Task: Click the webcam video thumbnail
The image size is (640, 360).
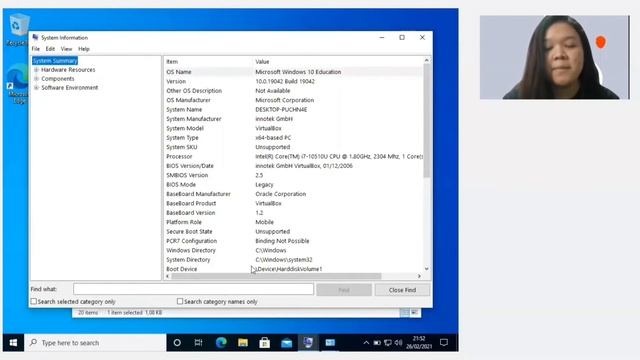Action: (x=555, y=57)
